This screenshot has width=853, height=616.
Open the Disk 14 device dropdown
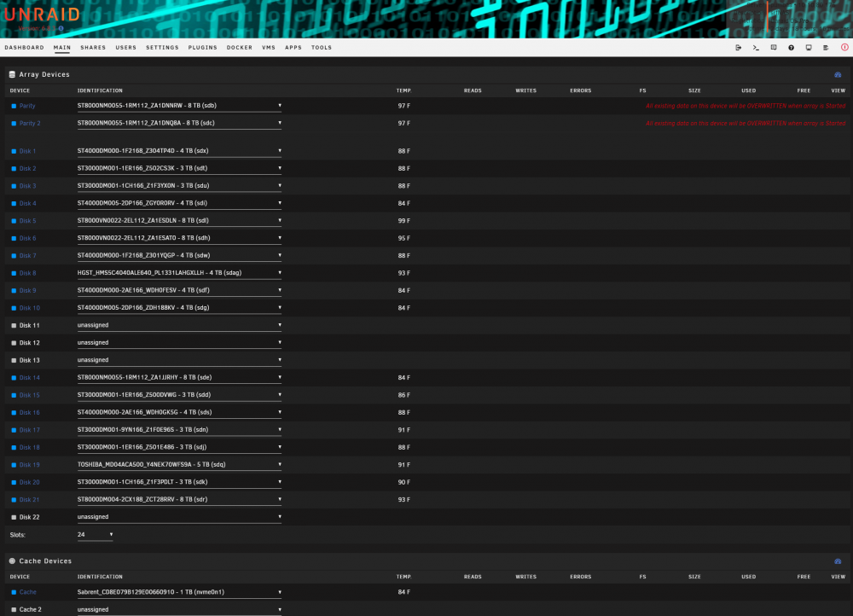(179, 377)
